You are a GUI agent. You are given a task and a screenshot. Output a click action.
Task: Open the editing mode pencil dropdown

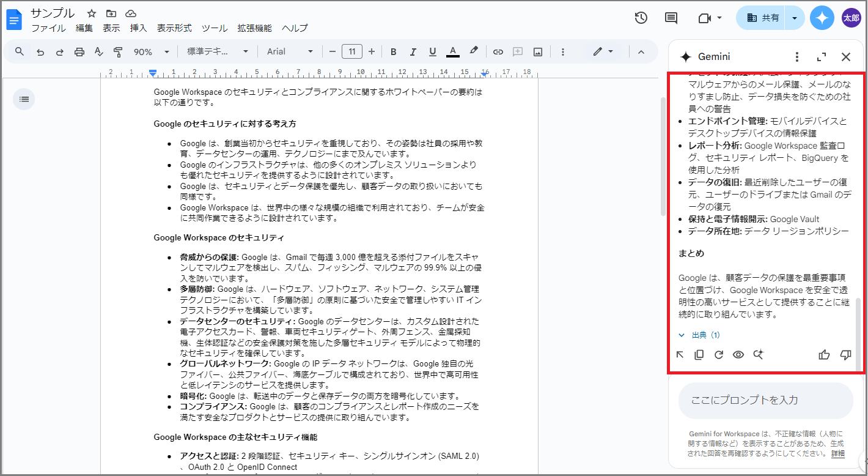point(603,52)
